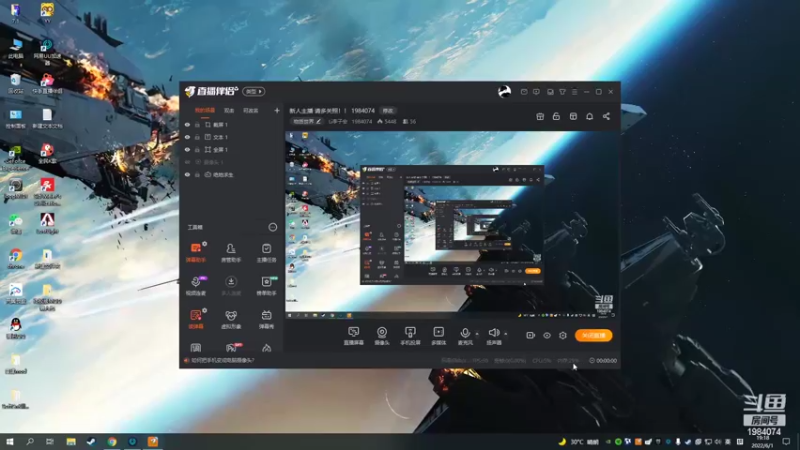Click the funnel icon in the title bar
This screenshot has height=450, width=800.
click(x=562, y=92)
